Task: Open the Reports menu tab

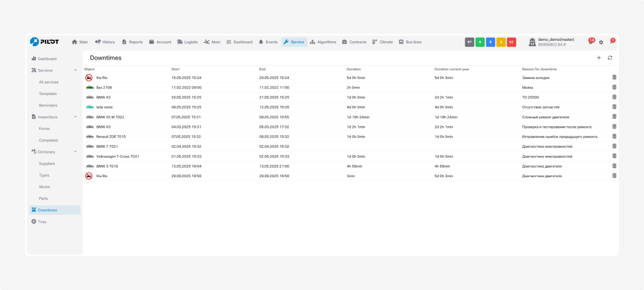Action: 132,42
